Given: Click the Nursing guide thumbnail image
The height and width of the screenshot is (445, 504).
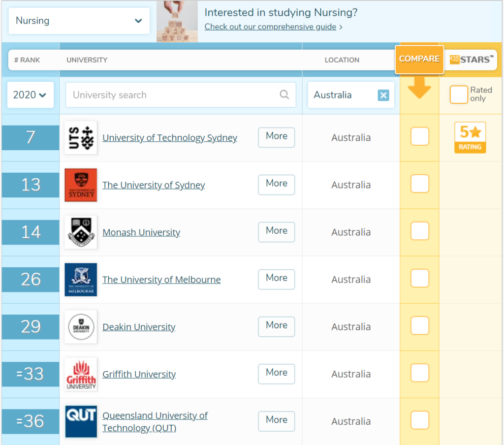Looking at the screenshot, I should coord(177,21).
